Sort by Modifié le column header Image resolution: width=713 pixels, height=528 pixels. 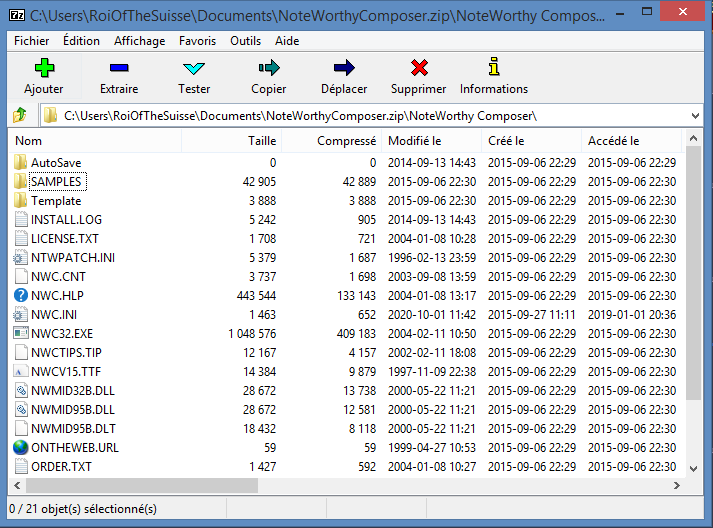pos(414,141)
